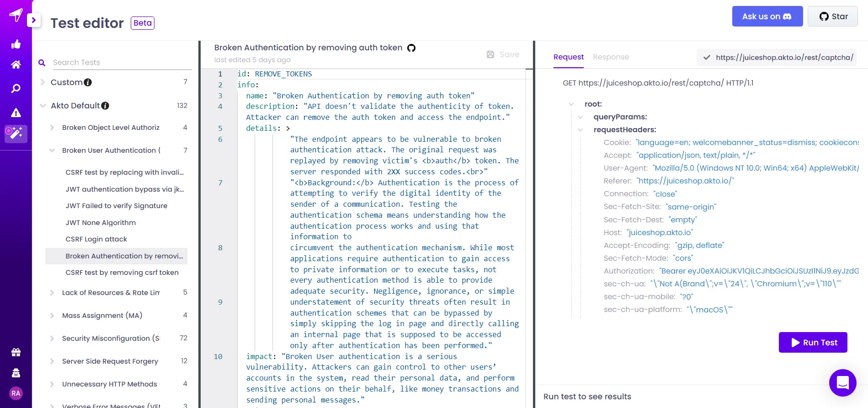Expand Broken Object Level Authoriz category
The image size is (868, 408).
pos(52,128)
